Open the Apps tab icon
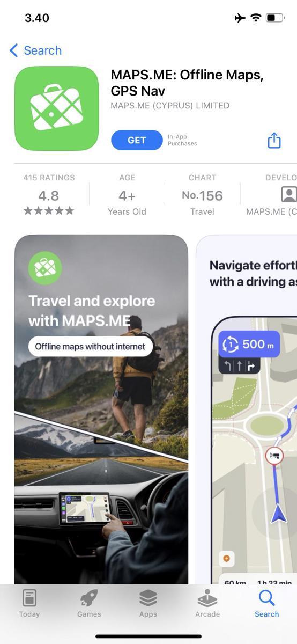The image size is (297, 644). point(148,597)
